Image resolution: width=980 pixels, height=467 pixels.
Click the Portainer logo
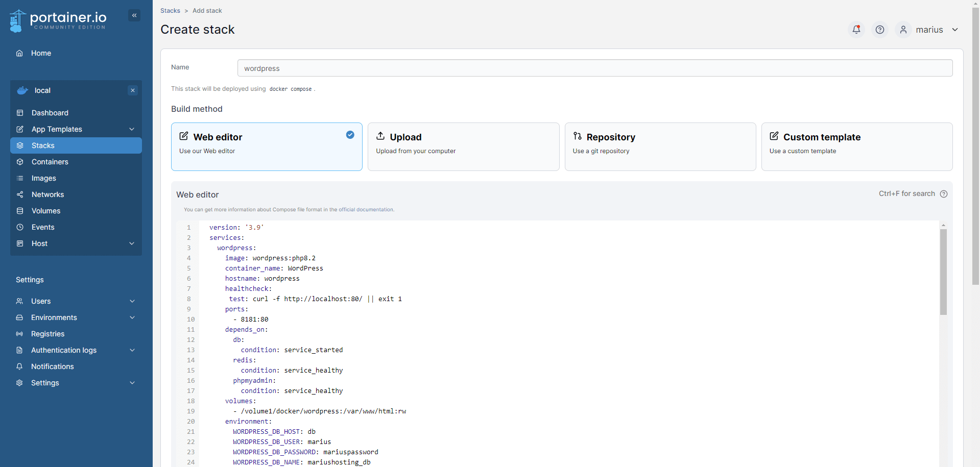(x=58, y=20)
